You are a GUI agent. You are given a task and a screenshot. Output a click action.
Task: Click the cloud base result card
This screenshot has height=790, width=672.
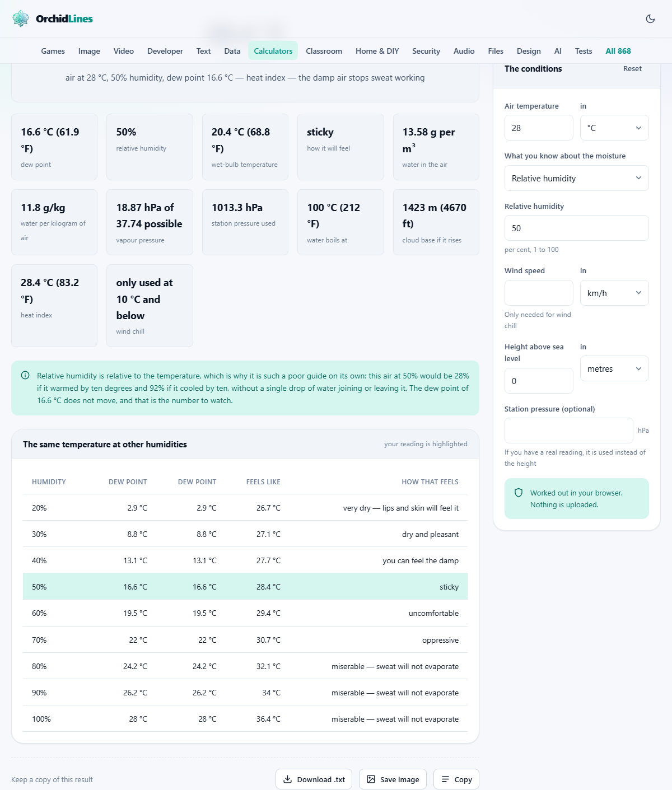pos(436,222)
